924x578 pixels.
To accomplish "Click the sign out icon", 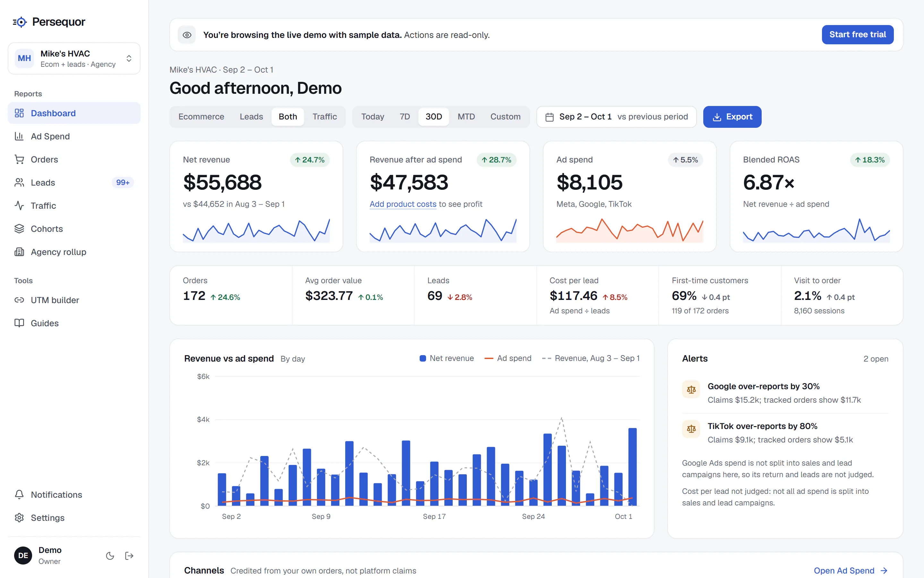I will pos(129,556).
